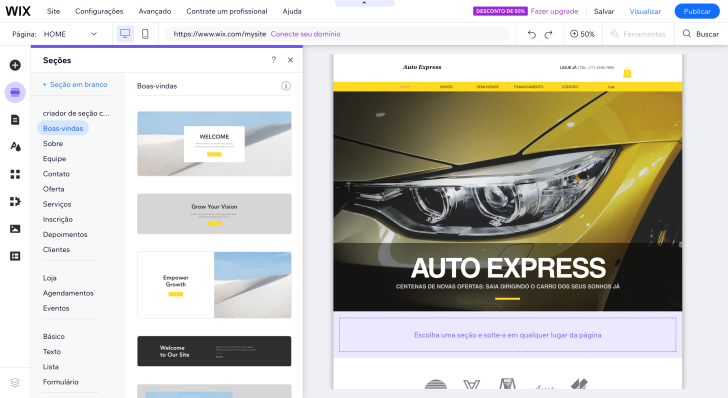
Task: Select the Básico category
Action: pos(53,336)
